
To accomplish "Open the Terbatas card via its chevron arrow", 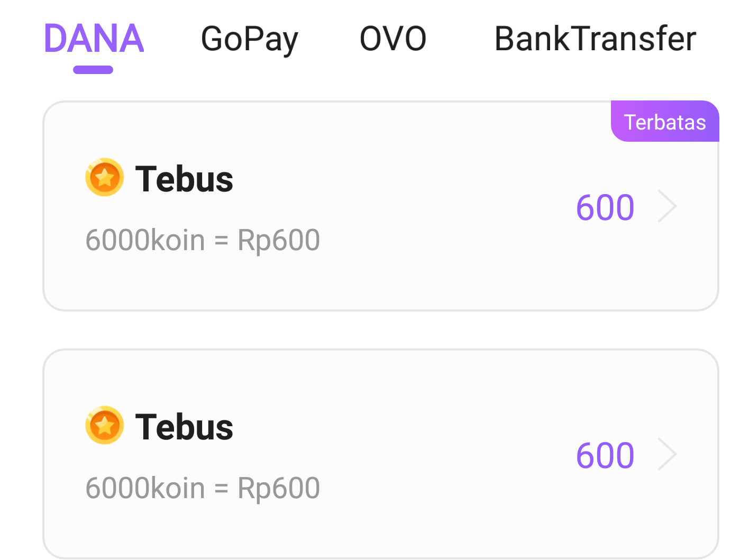I will click(x=667, y=206).
